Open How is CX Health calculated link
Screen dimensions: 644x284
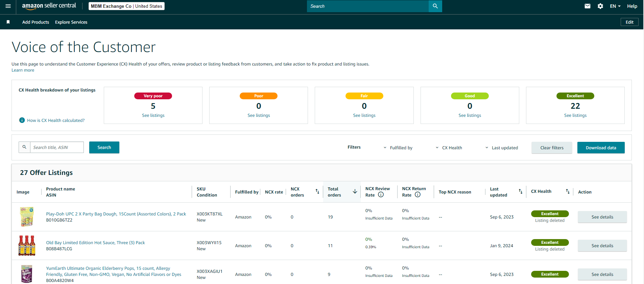click(56, 120)
